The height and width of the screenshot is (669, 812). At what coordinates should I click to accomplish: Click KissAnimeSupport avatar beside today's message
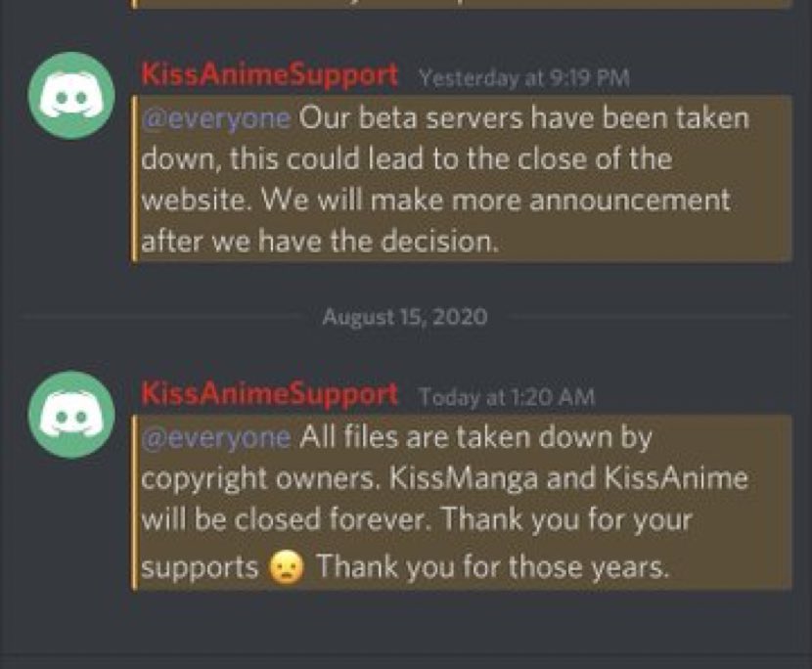72,415
